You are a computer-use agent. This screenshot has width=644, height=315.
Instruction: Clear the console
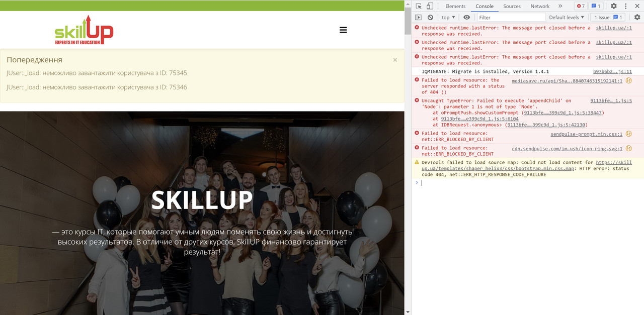point(430,17)
